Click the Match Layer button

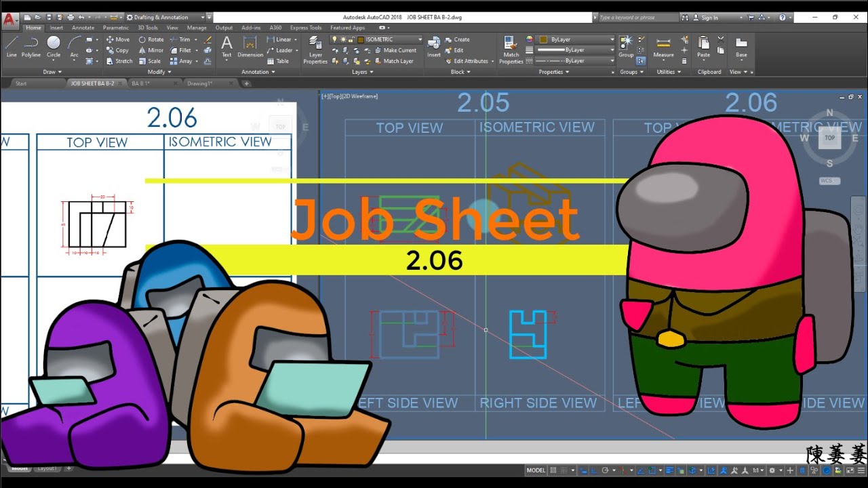pyautogui.click(x=393, y=61)
